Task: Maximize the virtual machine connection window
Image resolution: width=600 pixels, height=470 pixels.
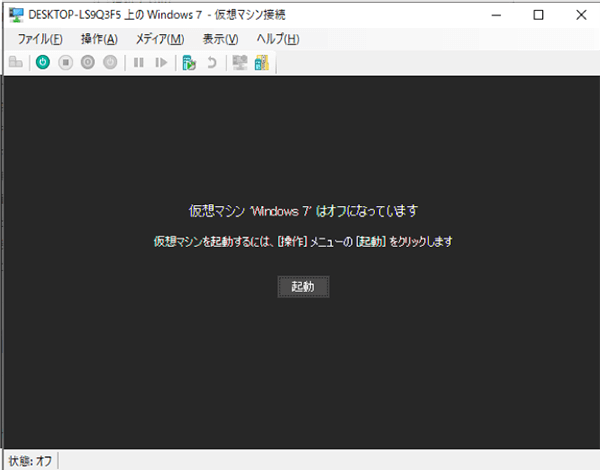Action: 538,15
